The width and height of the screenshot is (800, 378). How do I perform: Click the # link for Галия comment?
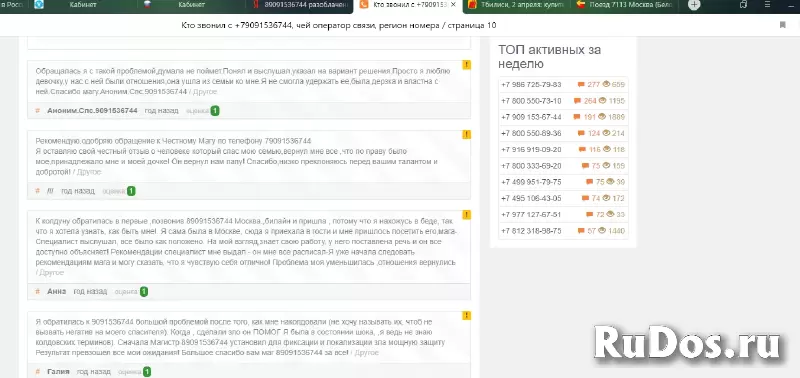(x=38, y=371)
